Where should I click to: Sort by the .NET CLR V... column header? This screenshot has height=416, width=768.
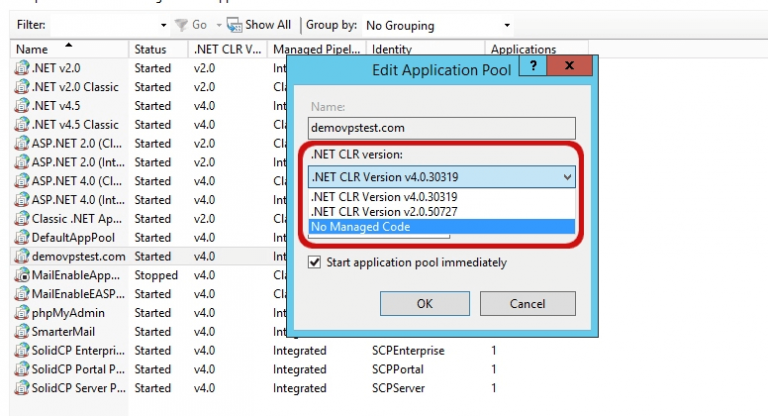coord(228,49)
